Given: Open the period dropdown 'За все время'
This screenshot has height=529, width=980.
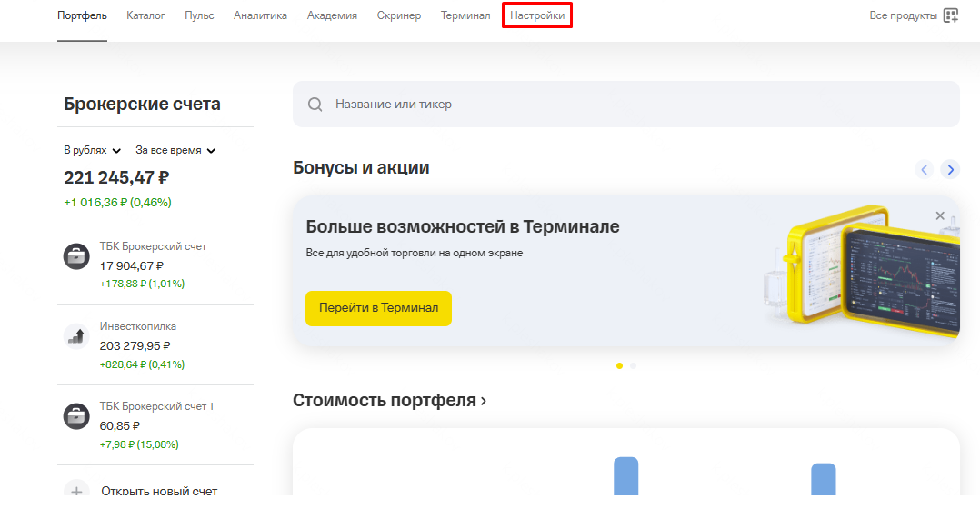Looking at the screenshot, I should (x=175, y=150).
